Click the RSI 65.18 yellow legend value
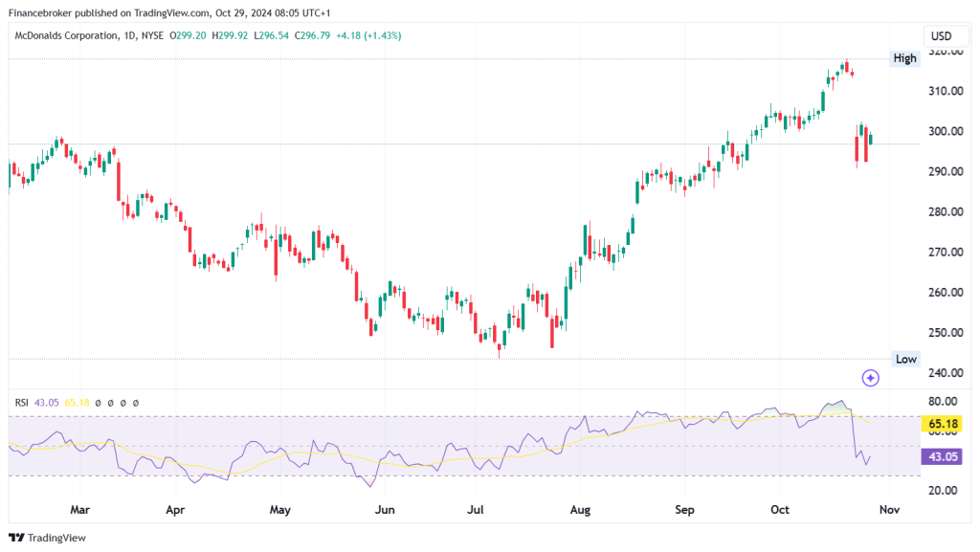 tap(77, 403)
